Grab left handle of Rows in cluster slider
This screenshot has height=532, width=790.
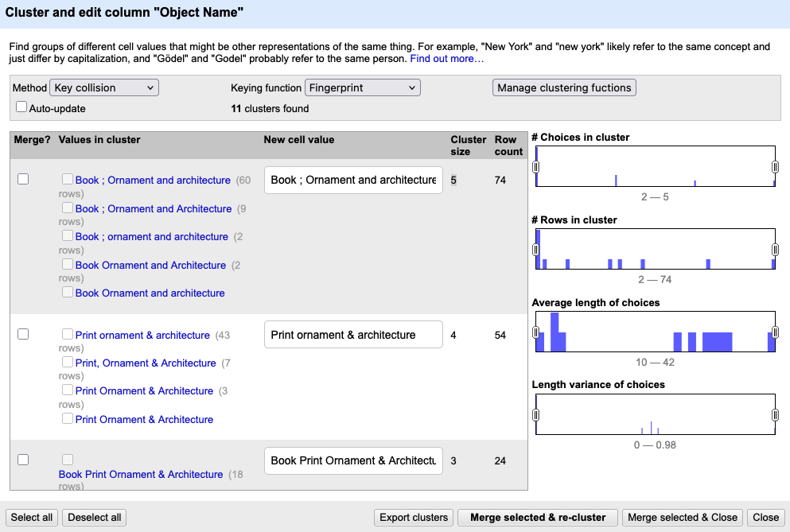[x=536, y=250]
